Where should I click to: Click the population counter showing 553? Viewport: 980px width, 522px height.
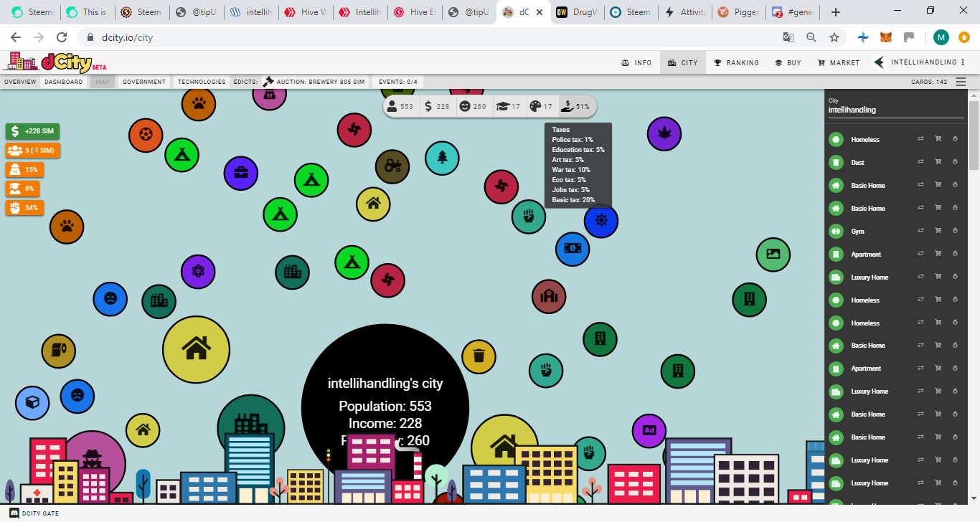[401, 107]
